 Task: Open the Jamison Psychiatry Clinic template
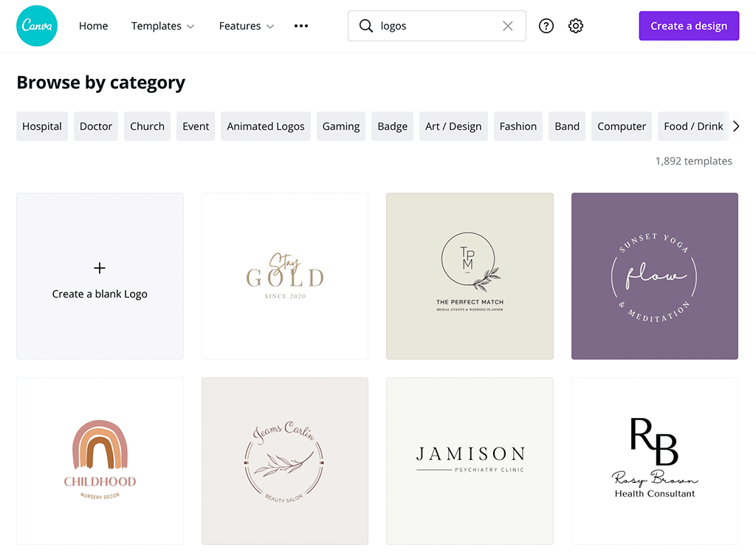click(470, 461)
